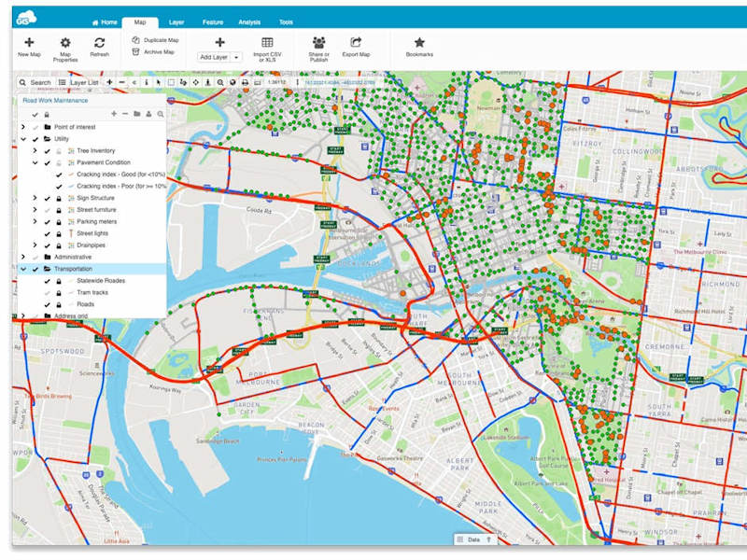Click the previous extent arrow tool
This screenshot has height=560, width=747.
point(134,82)
